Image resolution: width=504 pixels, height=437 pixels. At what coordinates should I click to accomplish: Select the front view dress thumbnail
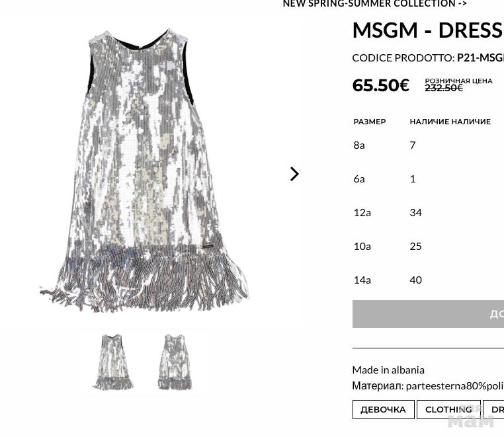tap(113, 362)
